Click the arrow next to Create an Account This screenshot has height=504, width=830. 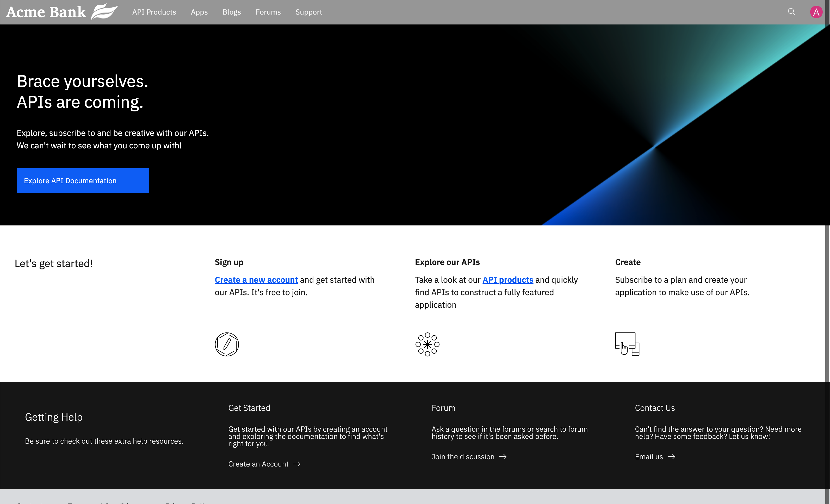click(x=297, y=464)
